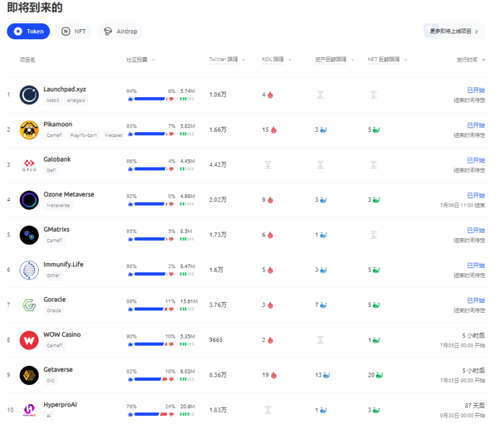The width and height of the screenshot is (504, 429).
Task: Open Getaverse project logo
Action: coord(29,375)
